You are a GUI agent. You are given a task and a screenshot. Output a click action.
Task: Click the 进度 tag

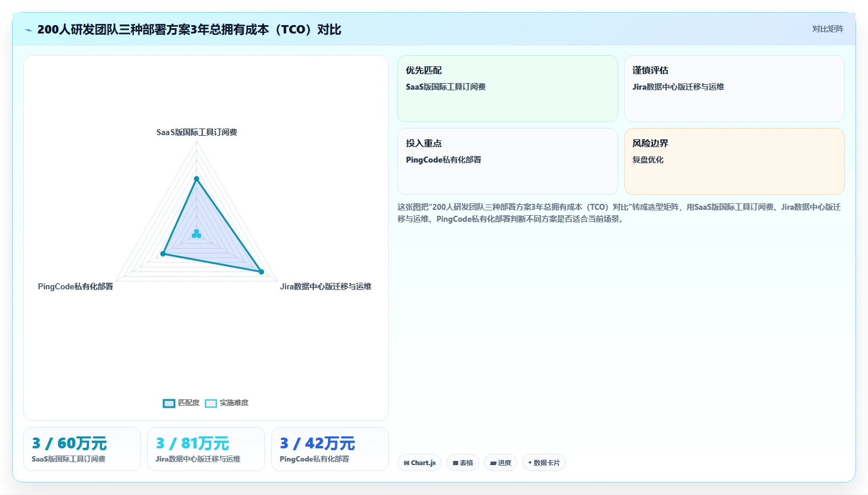click(501, 463)
